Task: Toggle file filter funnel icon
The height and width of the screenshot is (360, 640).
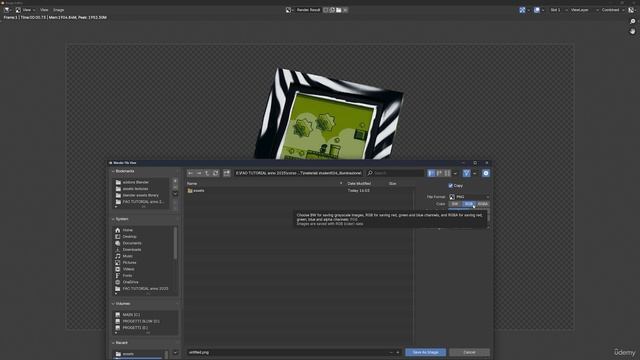Action: pos(467,173)
